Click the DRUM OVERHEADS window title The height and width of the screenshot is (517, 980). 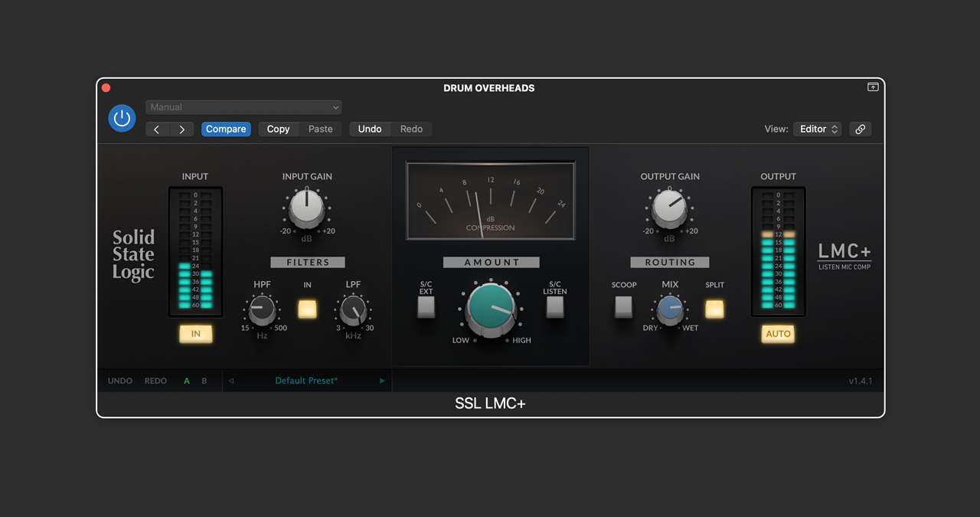[489, 88]
